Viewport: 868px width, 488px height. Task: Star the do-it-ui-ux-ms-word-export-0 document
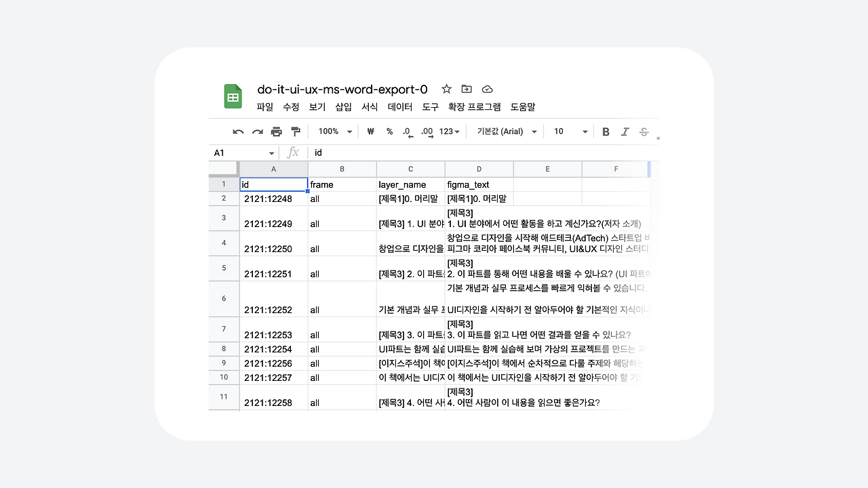tap(446, 89)
